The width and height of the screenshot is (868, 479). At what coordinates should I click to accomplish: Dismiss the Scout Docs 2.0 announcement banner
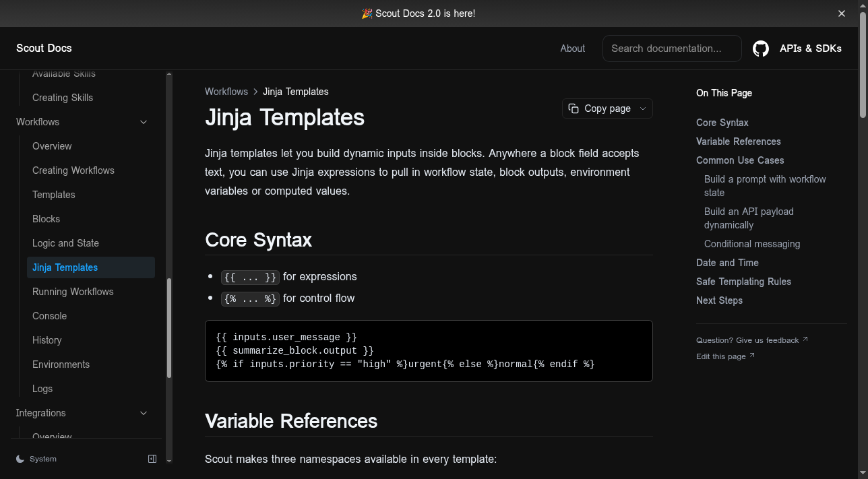(842, 13)
